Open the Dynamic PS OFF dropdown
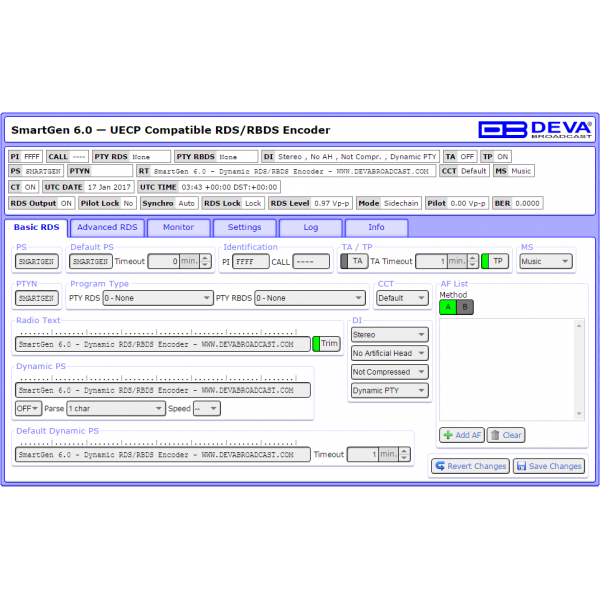This screenshot has width=600, height=600. (x=28, y=409)
